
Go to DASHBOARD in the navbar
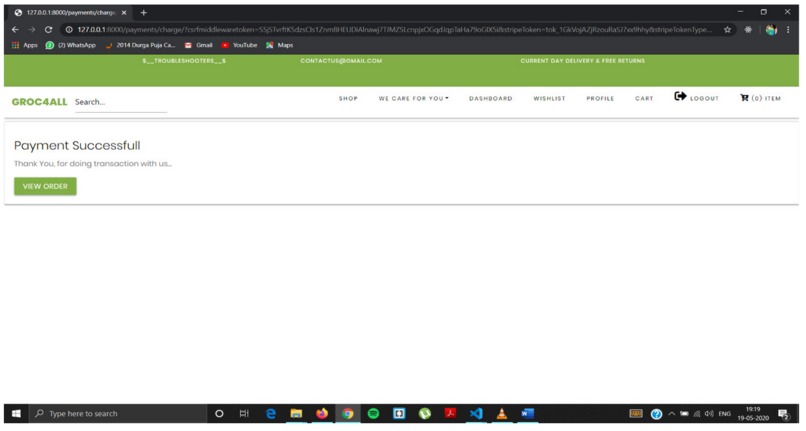click(x=490, y=98)
